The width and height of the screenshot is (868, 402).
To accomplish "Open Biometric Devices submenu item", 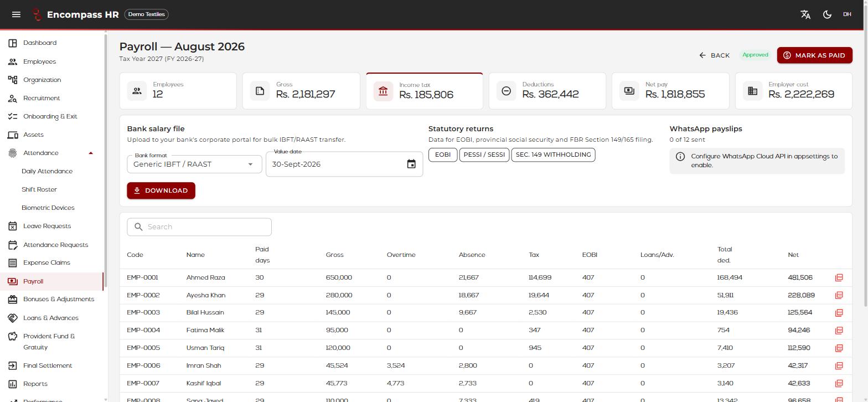I will (48, 208).
